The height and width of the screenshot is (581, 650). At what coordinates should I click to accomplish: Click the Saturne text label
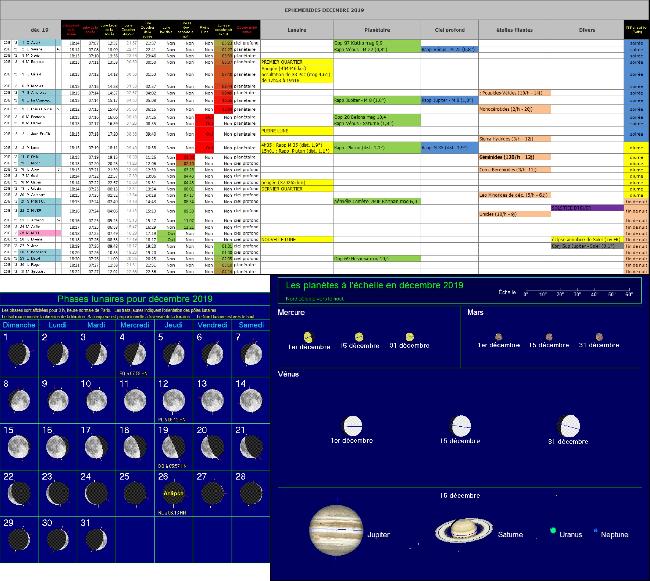point(510,535)
